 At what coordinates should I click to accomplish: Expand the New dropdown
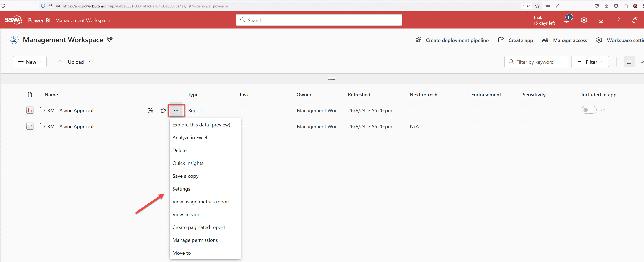pos(30,62)
